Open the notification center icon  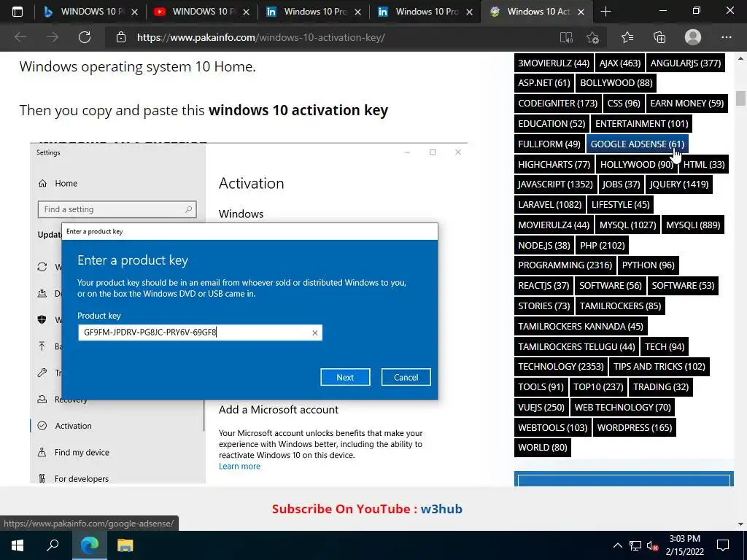pyautogui.click(x=723, y=545)
